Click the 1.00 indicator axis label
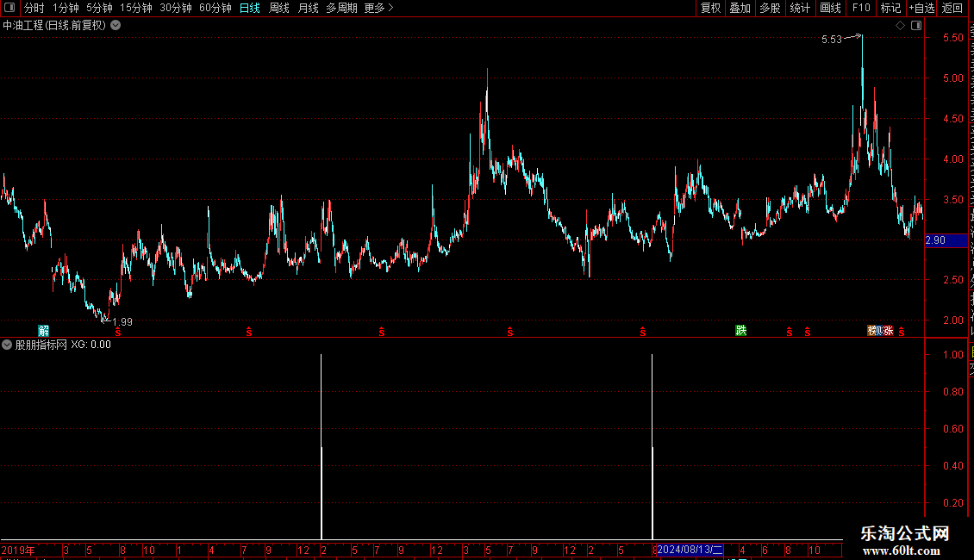 (952, 354)
